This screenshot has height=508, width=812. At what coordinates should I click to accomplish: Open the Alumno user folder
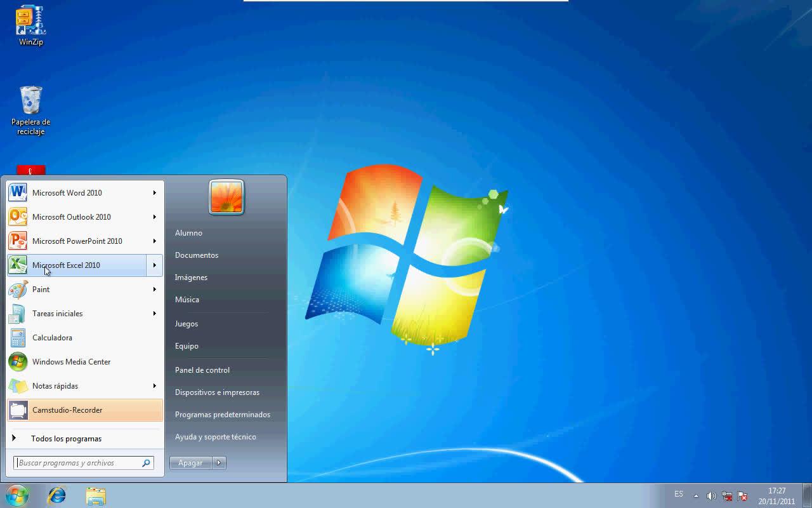[188, 233]
